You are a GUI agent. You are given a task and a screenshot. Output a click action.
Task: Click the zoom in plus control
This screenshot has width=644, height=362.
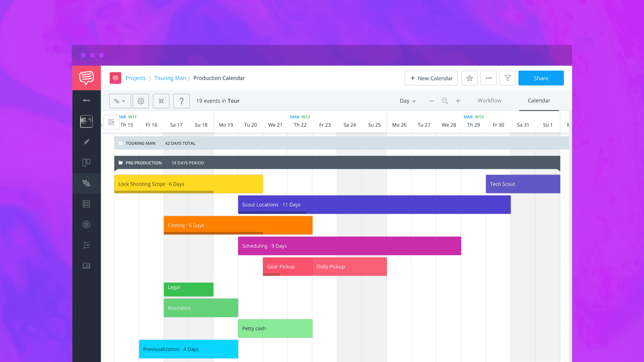pos(458,101)
